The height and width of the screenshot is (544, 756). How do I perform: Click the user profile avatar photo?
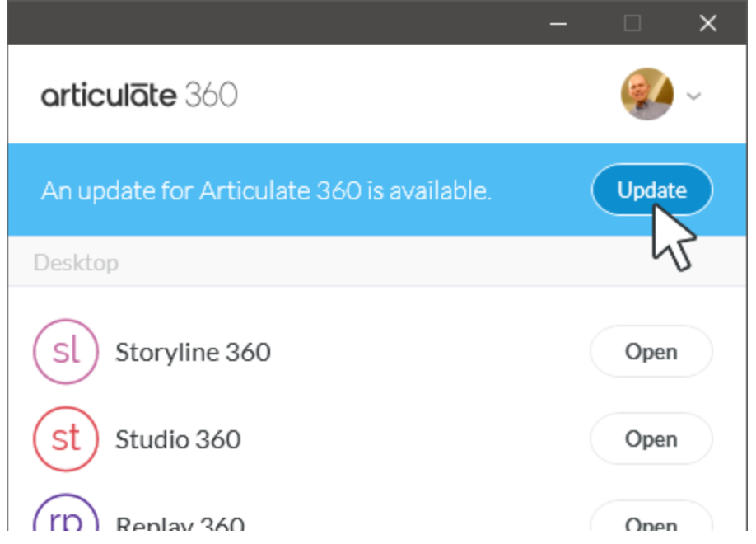point(646,94)
